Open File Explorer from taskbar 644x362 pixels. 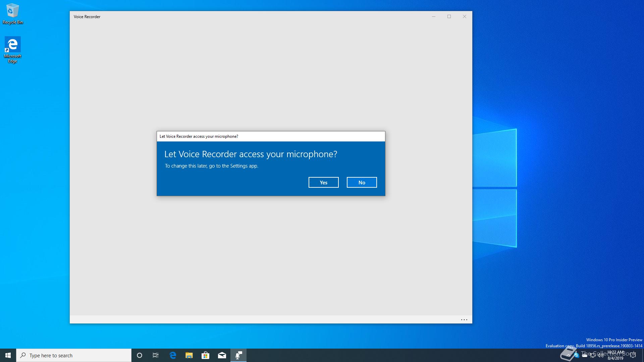[189, 355]
